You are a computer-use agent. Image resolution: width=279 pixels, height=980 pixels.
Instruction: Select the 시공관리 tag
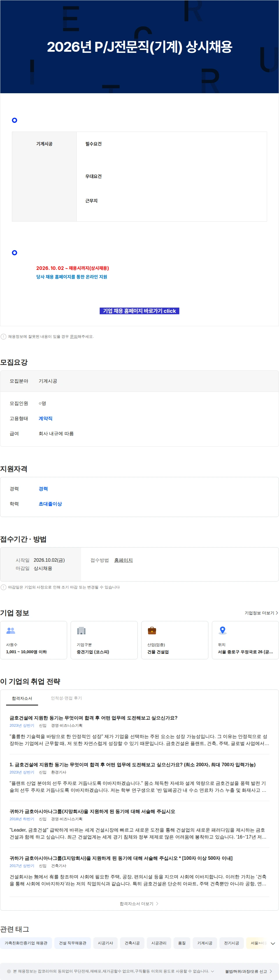click(x=159, y=943)
